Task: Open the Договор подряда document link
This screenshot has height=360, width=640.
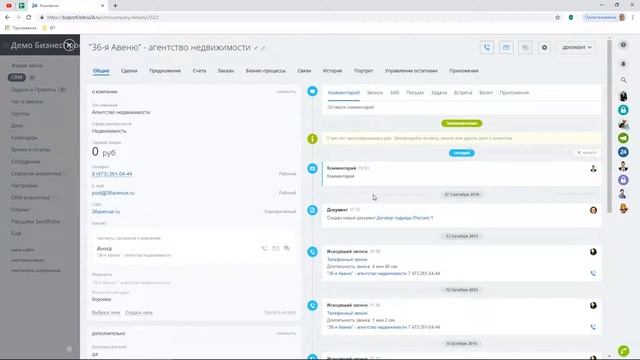Action: 404,218
